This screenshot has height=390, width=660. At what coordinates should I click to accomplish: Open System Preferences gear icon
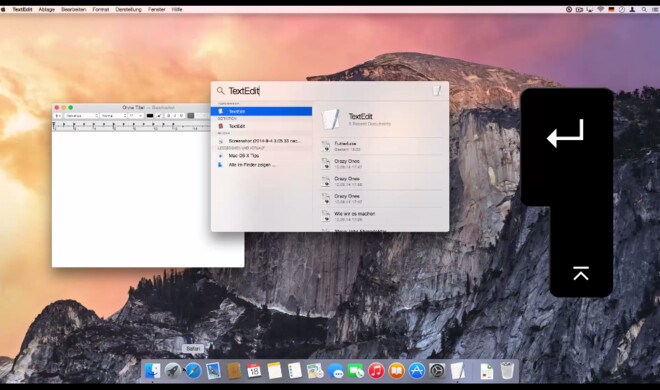coord(437,371)
